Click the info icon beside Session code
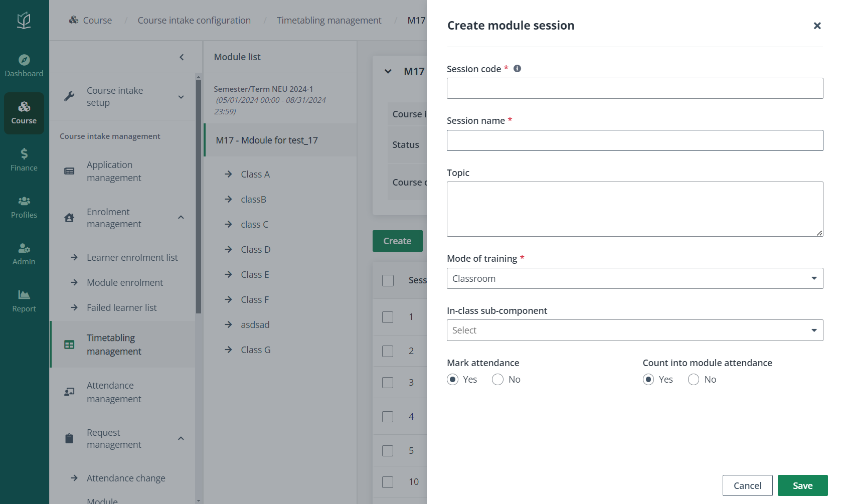 (x=518, y=69)
